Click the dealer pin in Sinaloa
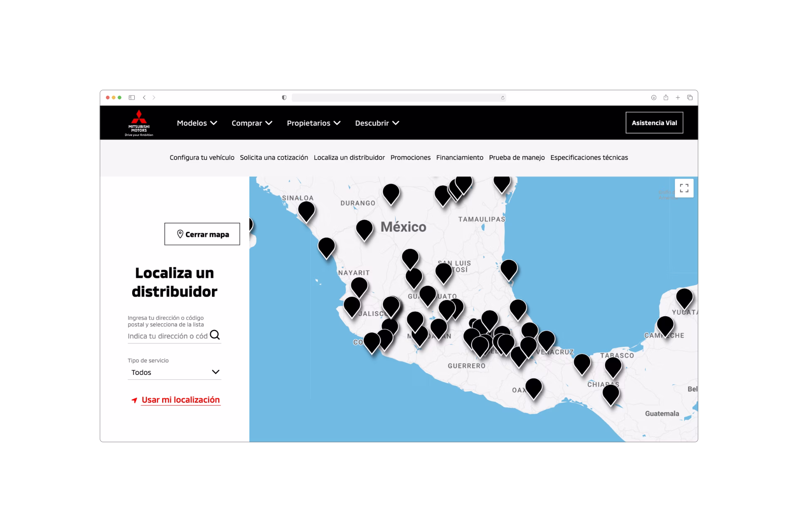Screen dimensions: 798x532 (x=306, y=210)
